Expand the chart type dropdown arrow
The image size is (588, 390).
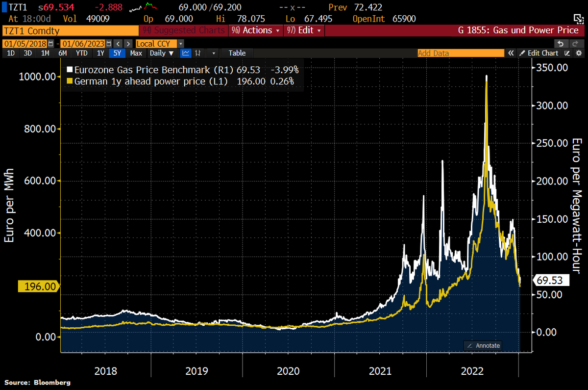point(214,53)
